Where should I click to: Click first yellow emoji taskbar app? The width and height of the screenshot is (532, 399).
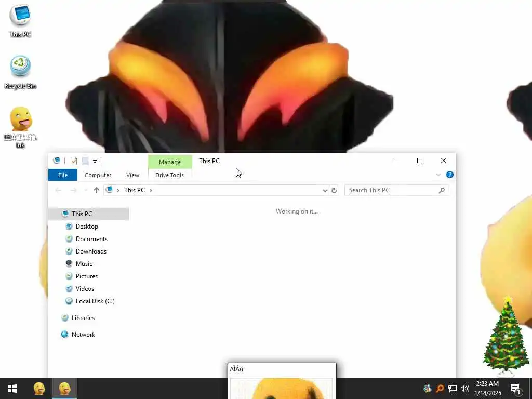(39, 389)
